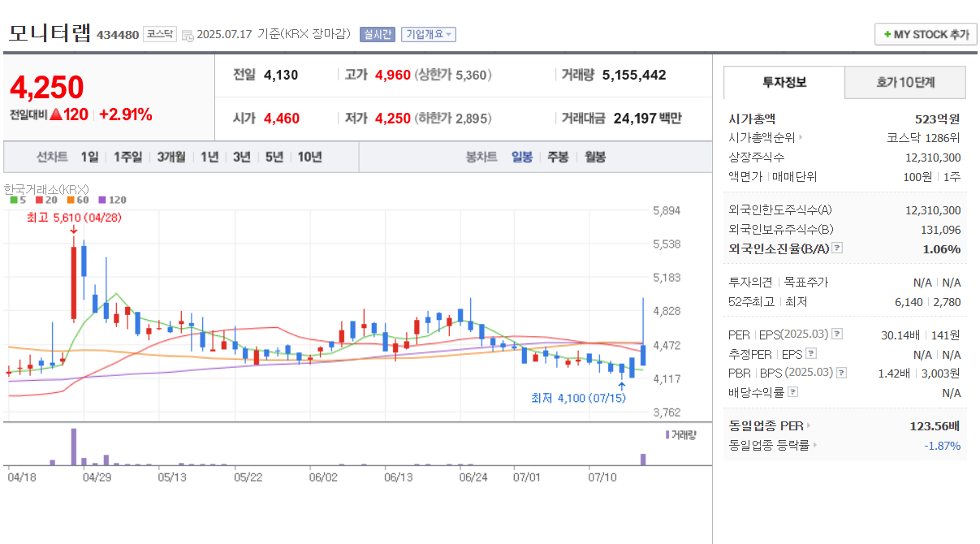The width and height of the screenshot is (980, 544).
Task: Click the 거래대금 24,197 백만 value
Action: point(647,119)
